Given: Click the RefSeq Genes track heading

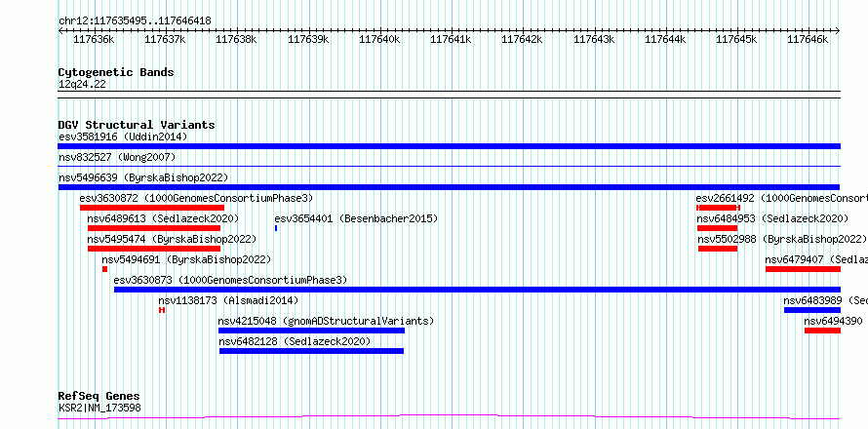Looking at the screenshot, I should click(x=99, y=397).
